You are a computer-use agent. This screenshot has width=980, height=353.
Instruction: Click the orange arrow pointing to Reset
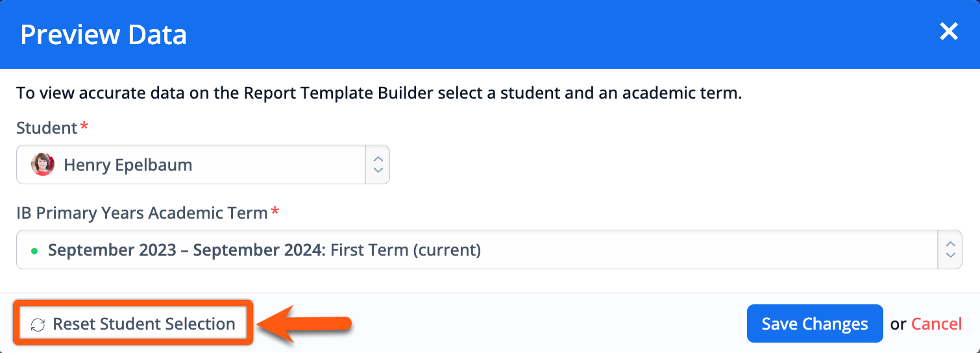(x=304, y=323)
